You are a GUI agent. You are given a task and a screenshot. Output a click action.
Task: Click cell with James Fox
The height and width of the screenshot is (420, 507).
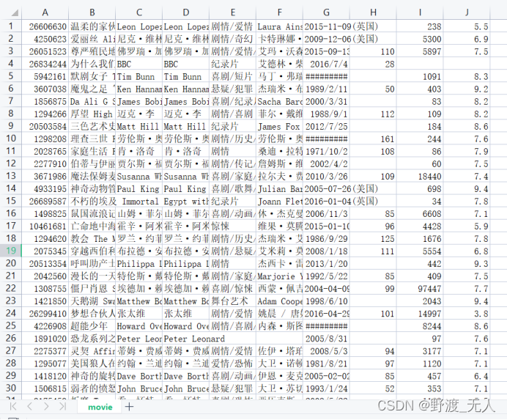(279, 127)
